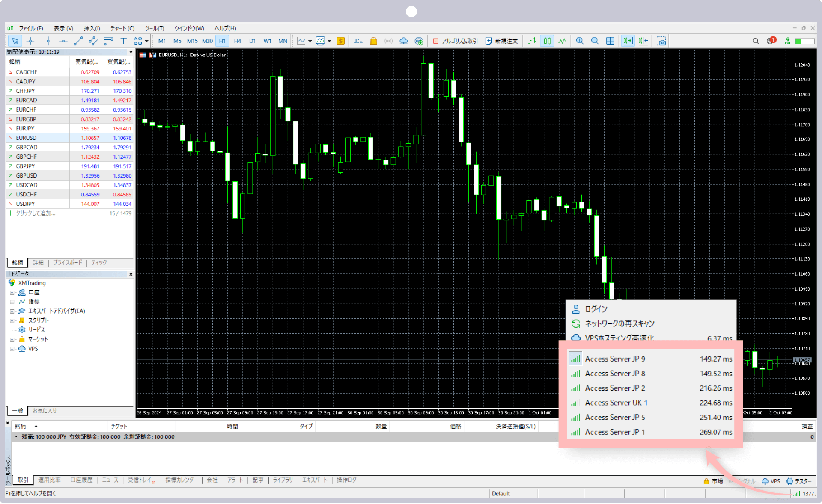Switch chart to D1 timeframe
Viewport: 822px width, 504px height.
pos(253,41)
